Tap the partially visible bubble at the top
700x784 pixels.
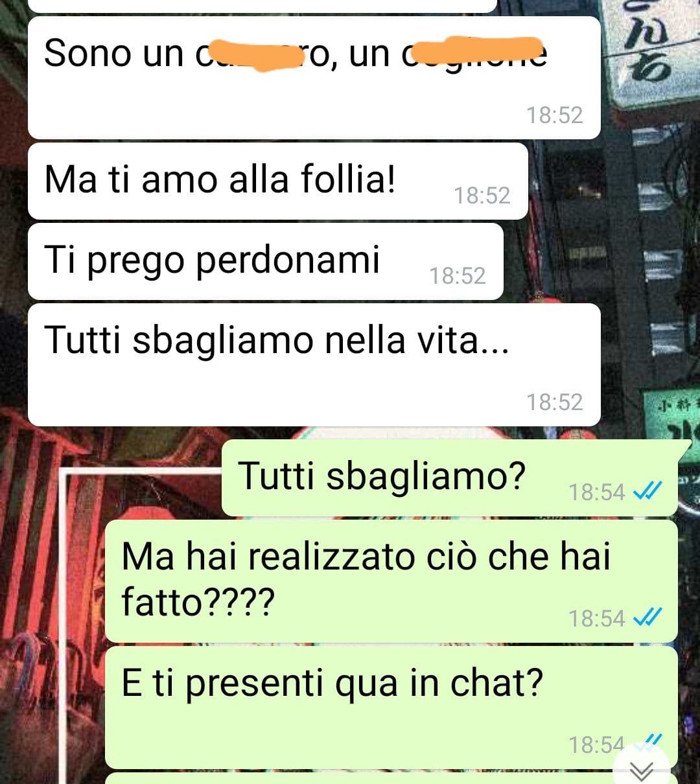pyautogui.click(x=262, y=6)
